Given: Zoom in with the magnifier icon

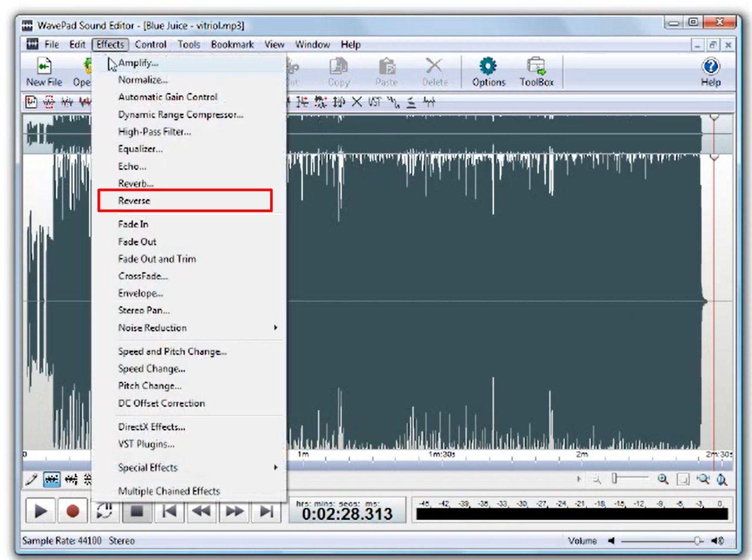Looking at the screenshot, I should coord(663,479).
